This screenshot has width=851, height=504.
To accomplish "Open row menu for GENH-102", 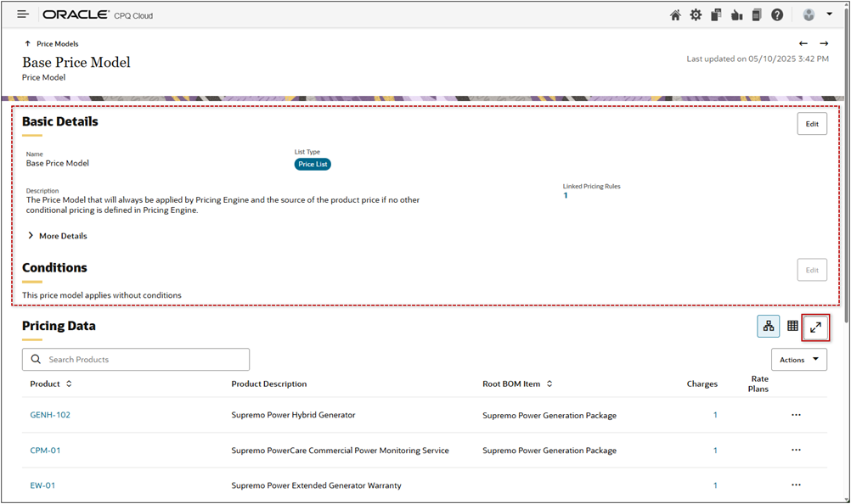I will point(796,415).
